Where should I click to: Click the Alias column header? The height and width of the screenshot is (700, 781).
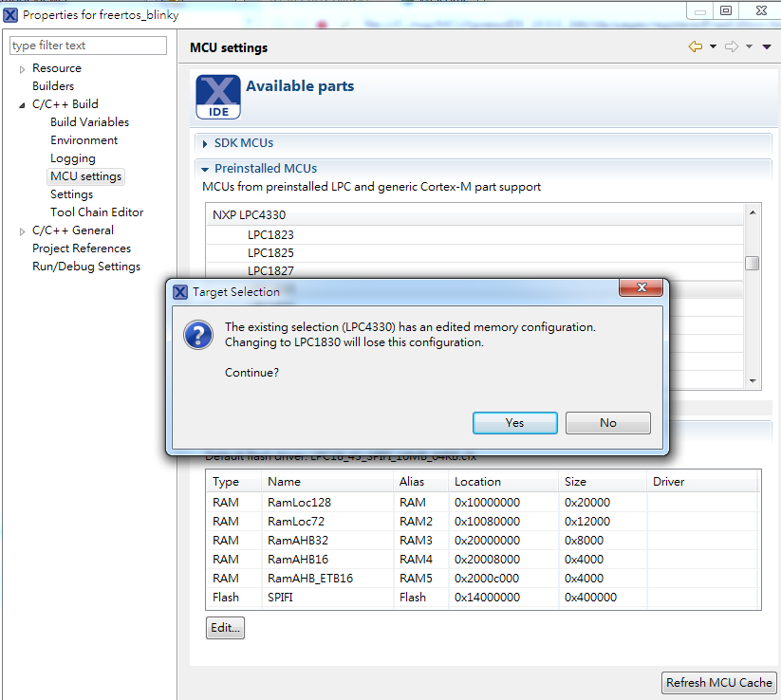click(420, 482)
